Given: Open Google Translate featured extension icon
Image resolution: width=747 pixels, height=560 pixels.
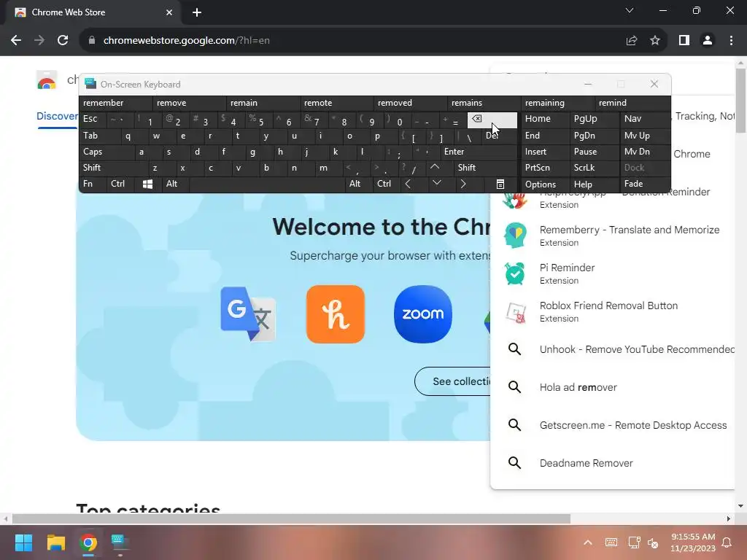Looking at the screenshot, I should click(x=248, y=314).
